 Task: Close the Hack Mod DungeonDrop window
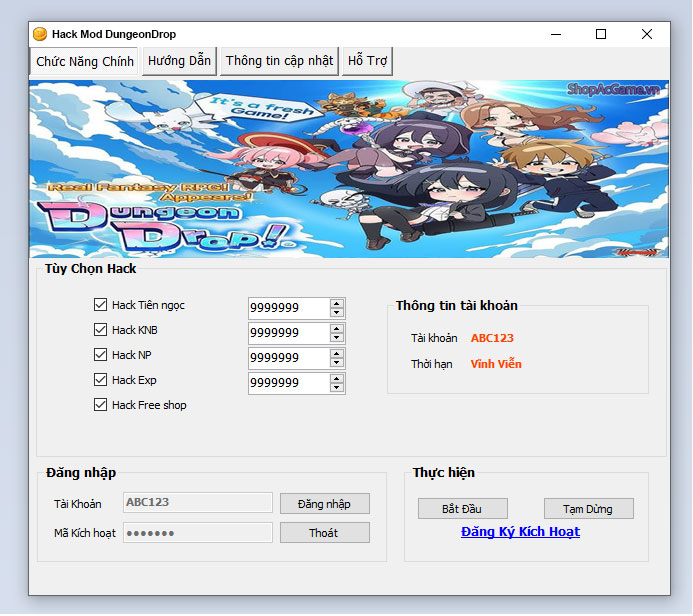click(x=647, y=34)
